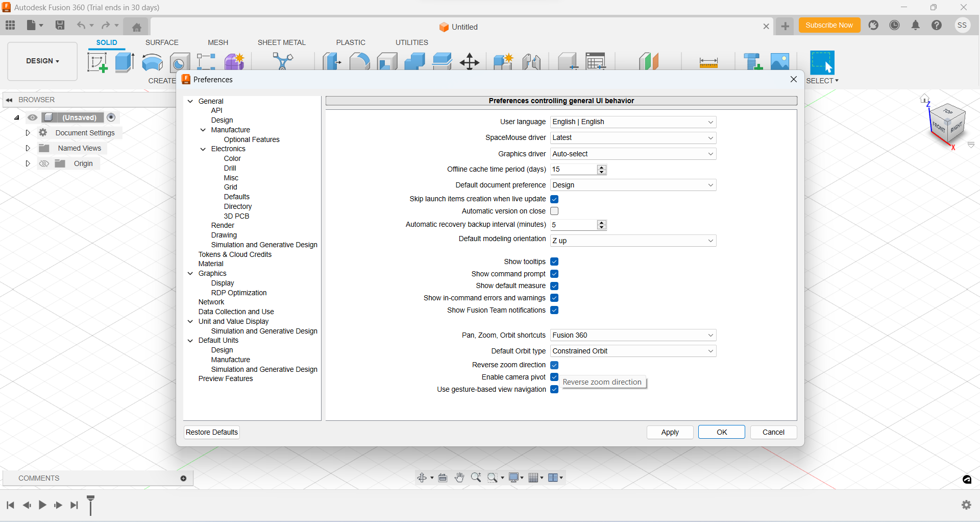Switch to the SHEET METAL tab

pos(281,42)
